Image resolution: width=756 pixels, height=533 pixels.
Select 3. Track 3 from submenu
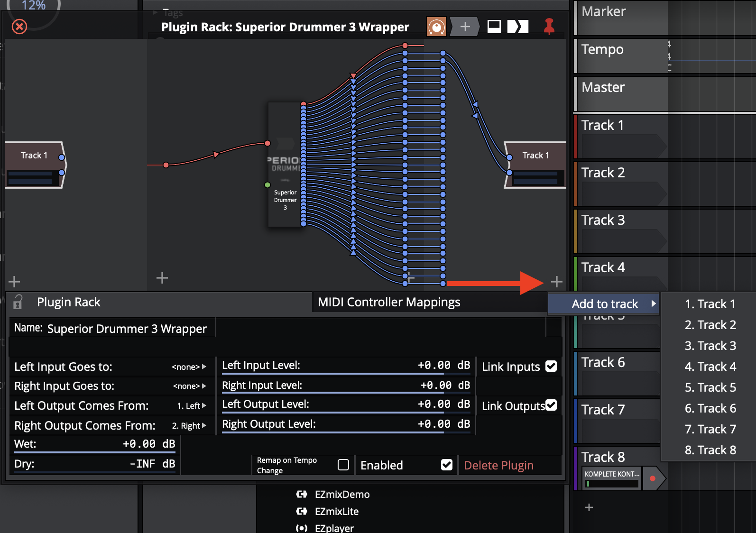710,346
